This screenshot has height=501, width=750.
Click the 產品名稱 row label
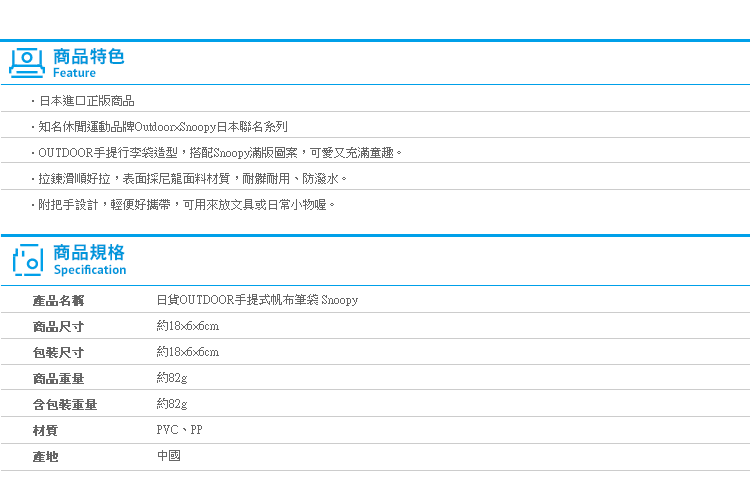pos(58,301)
